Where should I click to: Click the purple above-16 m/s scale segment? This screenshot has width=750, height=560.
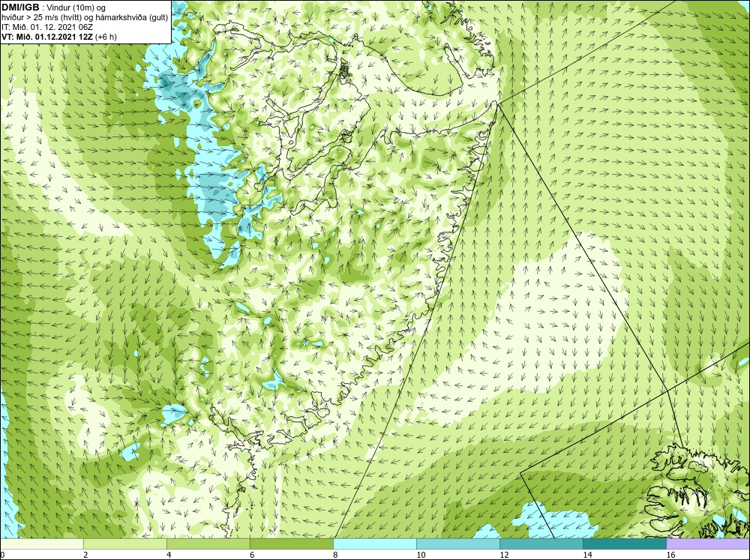[x=708, y=544]
